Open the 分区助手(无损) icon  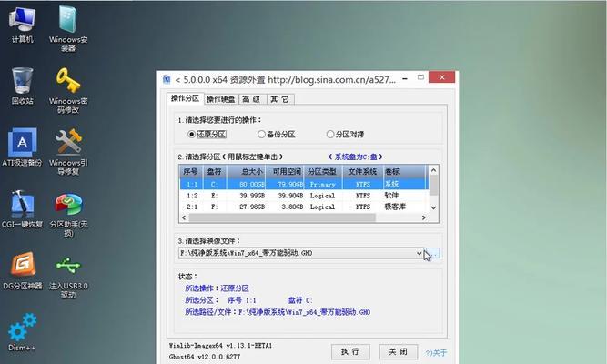point(68,214)
